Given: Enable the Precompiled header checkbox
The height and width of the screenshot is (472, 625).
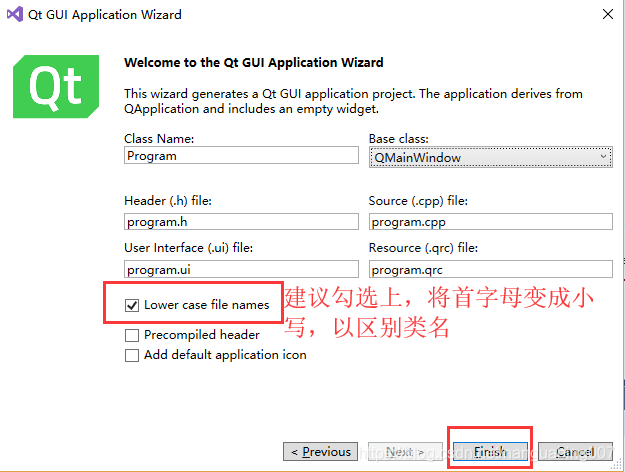Looking at the screenshot, I should point(132,335).
